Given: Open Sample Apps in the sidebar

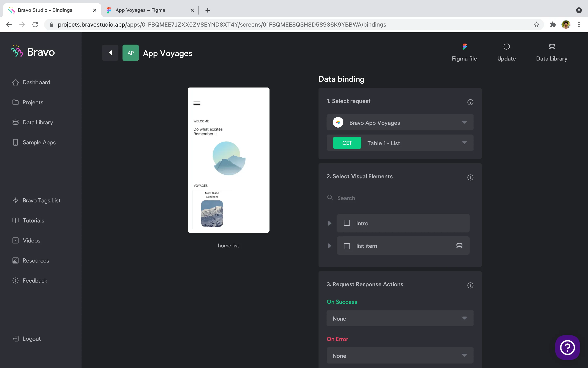Looking at the screenshot, I should 34,142.
